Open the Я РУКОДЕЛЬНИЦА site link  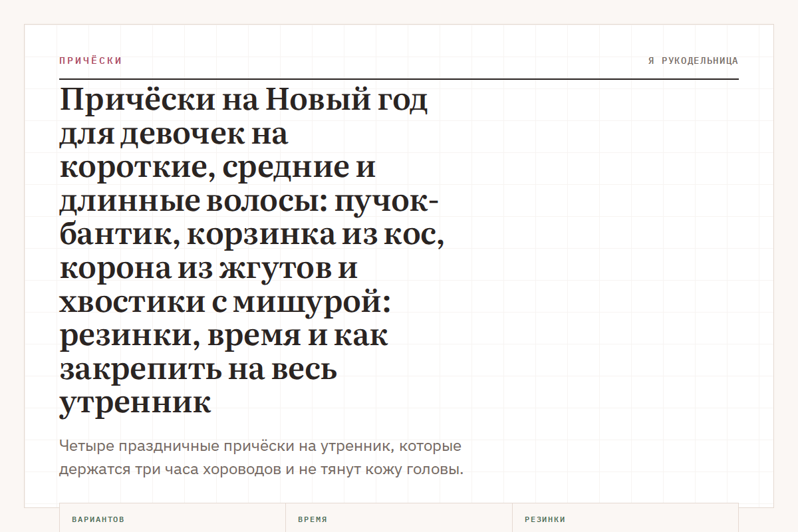coord(693,61)
